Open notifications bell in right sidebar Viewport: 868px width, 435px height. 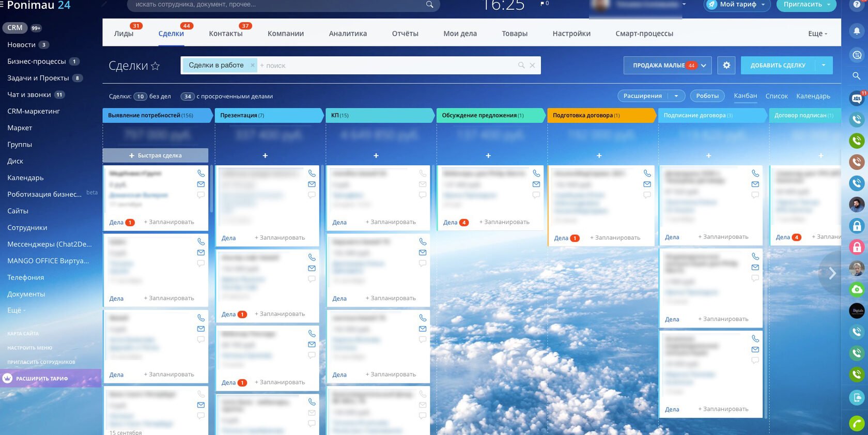[x=857, y=31]
